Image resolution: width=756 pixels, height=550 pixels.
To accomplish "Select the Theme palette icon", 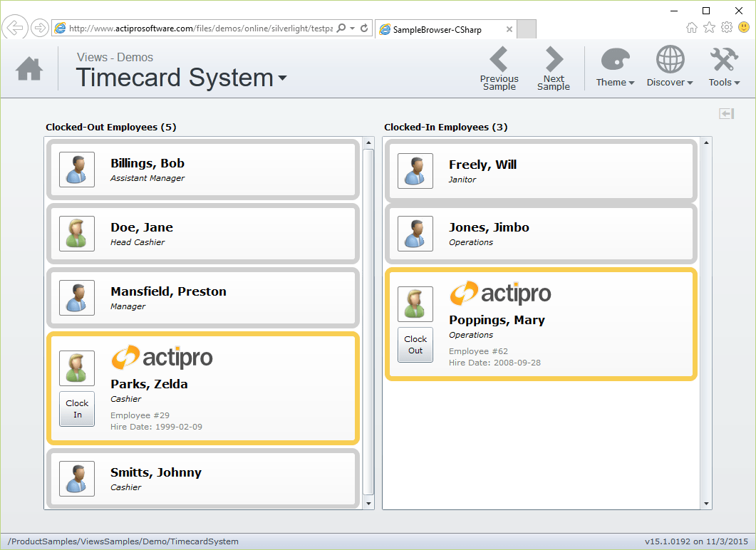I will pos(614,61).
